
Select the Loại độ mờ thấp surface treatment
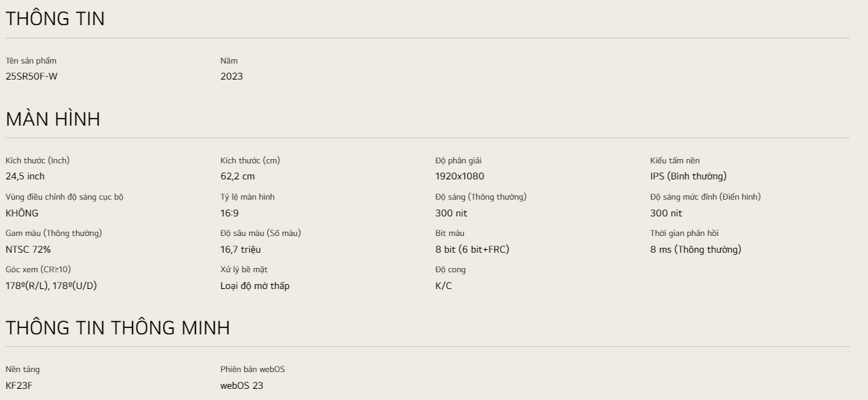[x=255, y=286]
